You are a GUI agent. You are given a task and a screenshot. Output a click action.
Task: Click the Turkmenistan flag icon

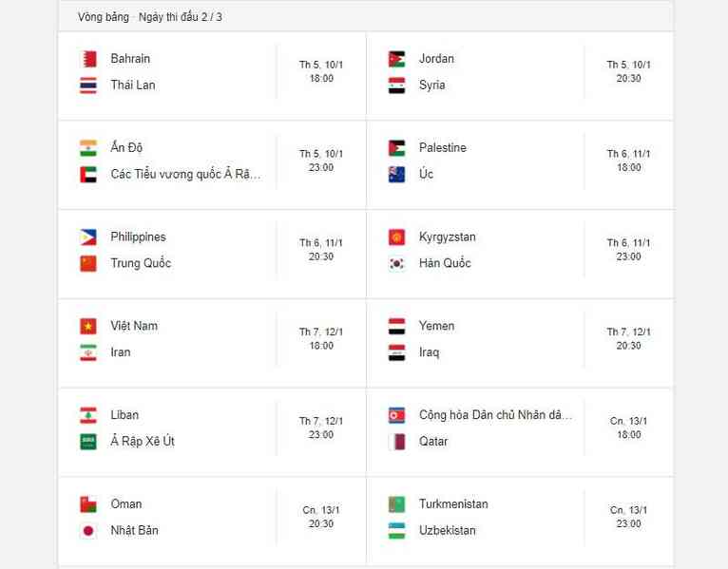396,504
